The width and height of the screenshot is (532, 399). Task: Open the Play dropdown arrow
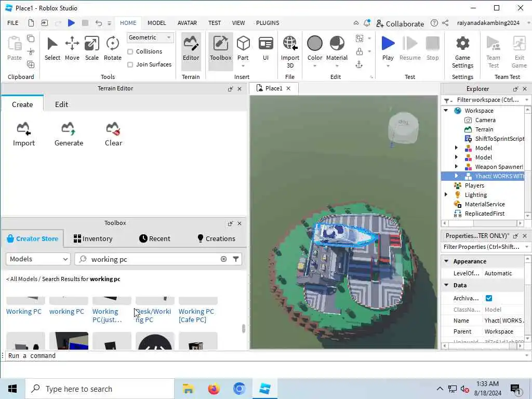point(388,66)
